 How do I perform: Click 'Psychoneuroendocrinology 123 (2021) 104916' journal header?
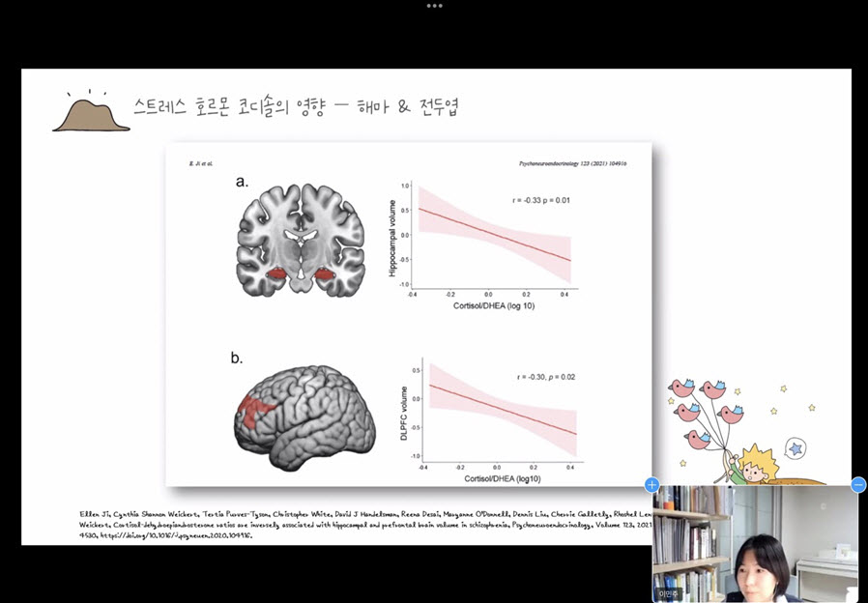[573, 163]
